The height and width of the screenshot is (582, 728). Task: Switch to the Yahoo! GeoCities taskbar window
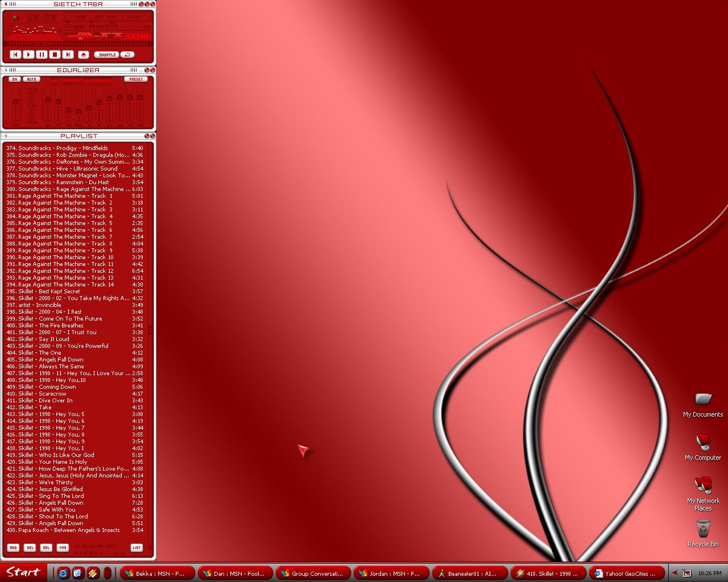point(626,573)
